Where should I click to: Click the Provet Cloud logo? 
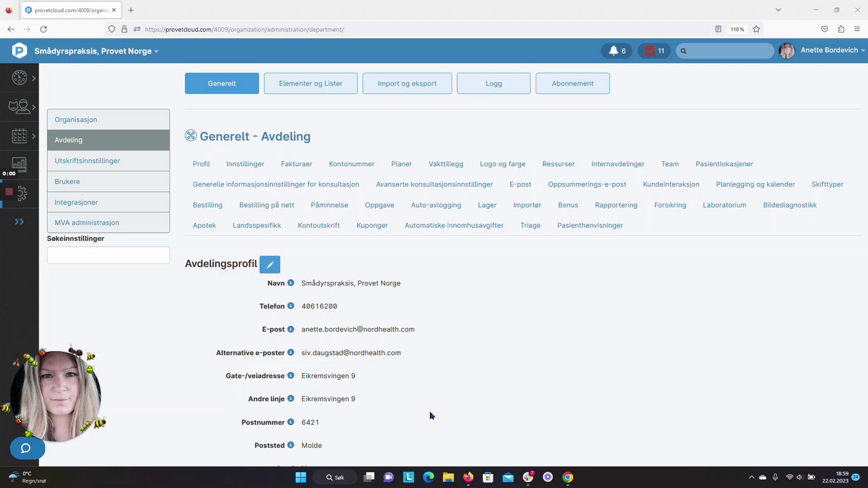pyautogui.click(x=20, y=51)
